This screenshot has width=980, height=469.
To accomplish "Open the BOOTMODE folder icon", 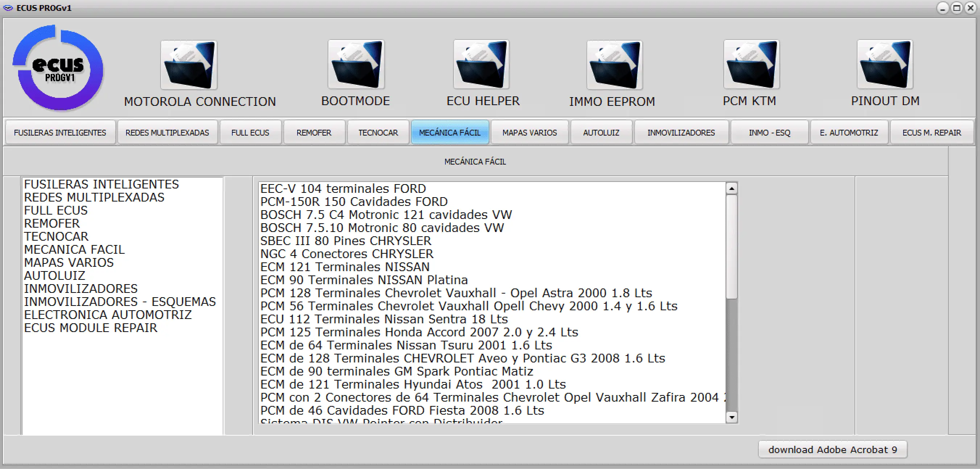I will pos(356,65).
